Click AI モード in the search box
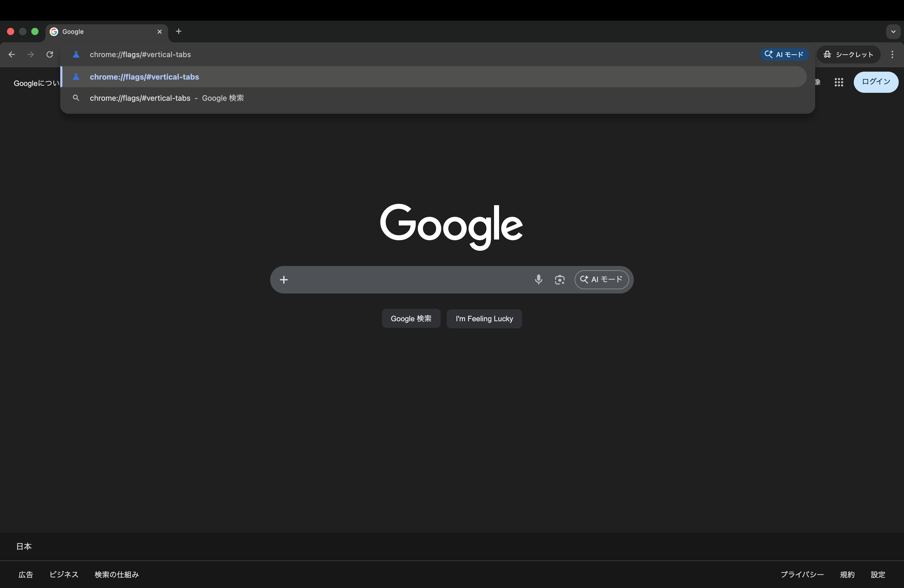 pyautogui.click(x=601, y=279)
